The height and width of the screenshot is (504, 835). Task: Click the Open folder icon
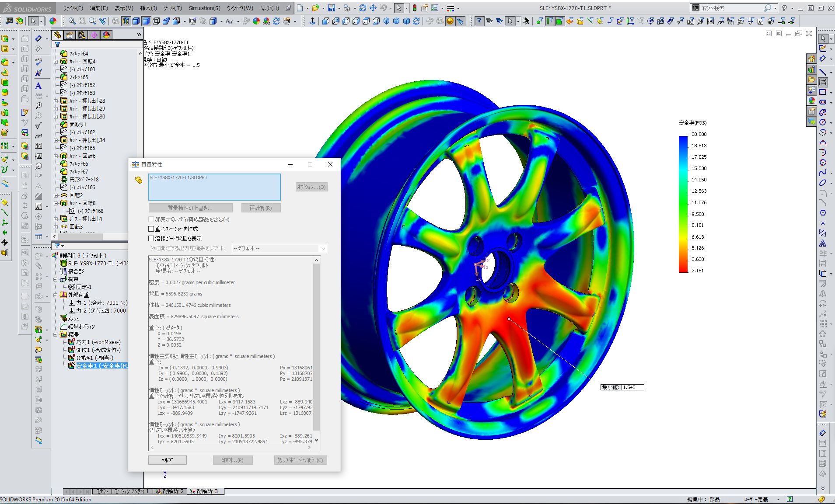coord(315,8)
